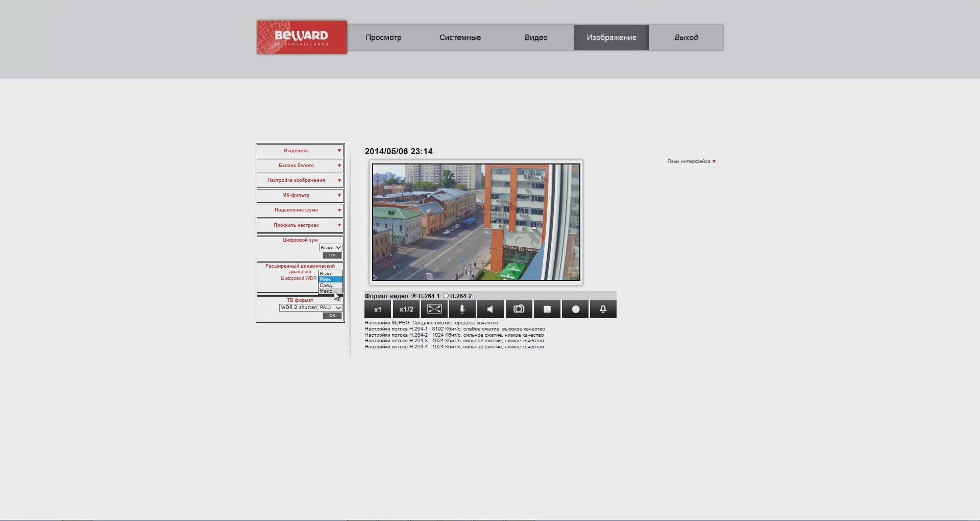Image resolution: width=980 pixels, height=521 pixels.
Task: Expand the Баланс белого section
Action: click(300, 165)
